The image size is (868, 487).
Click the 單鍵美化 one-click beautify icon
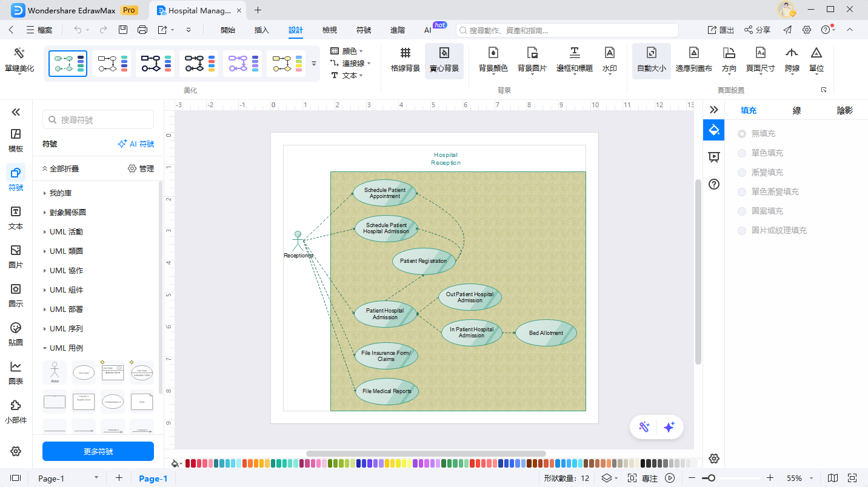coord(19,55)
